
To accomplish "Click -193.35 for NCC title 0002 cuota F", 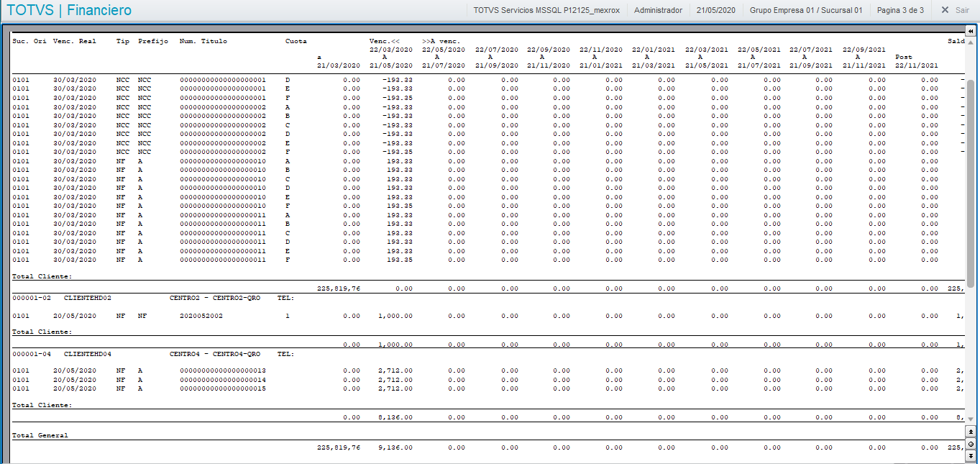I will [398, 152].
